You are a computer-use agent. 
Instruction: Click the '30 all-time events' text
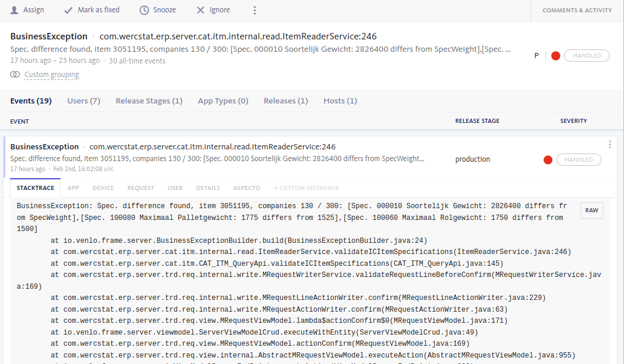tap(137, 61)
